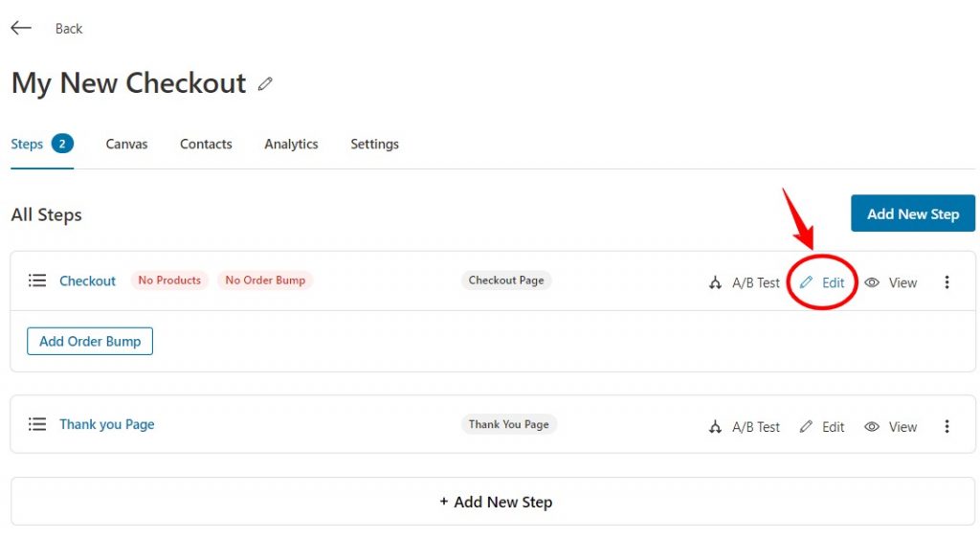Click the bottom + Add New Step bar
980x539 pixels.
coord(493,502)
